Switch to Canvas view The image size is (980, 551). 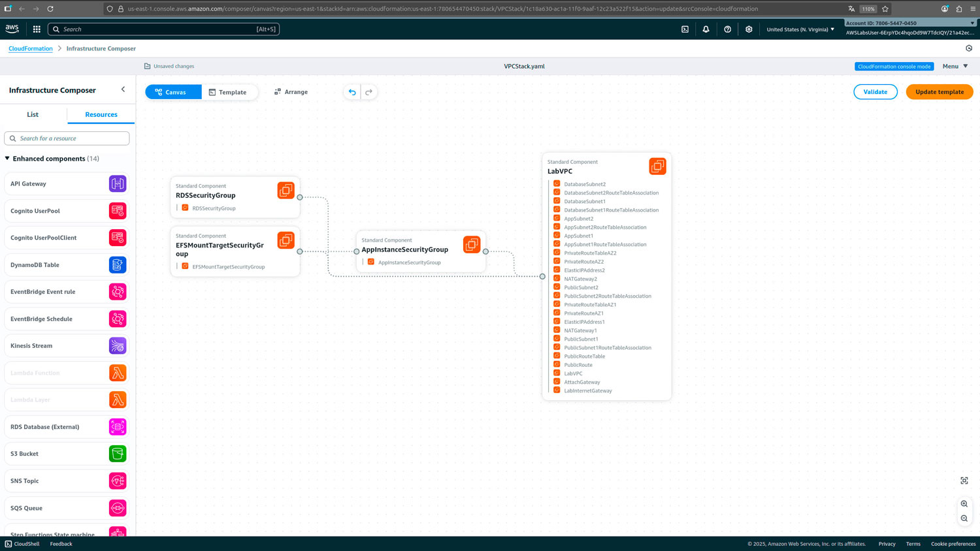173,92
